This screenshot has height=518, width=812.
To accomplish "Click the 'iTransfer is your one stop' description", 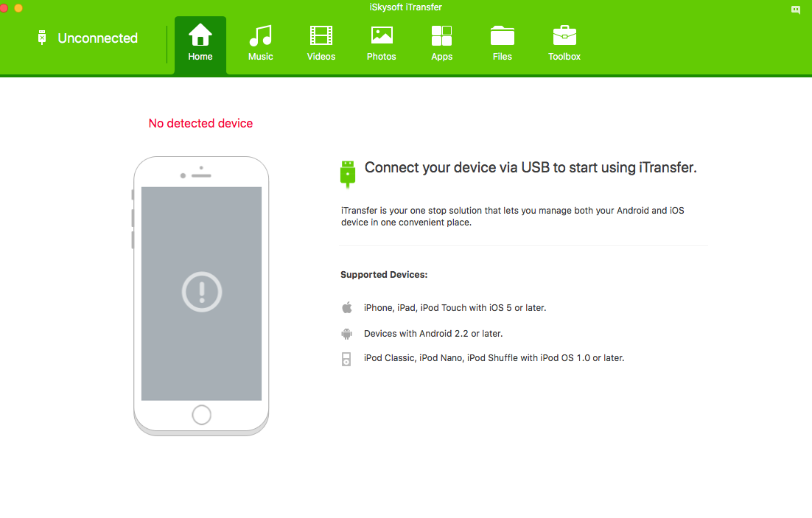I will [513, 217].
